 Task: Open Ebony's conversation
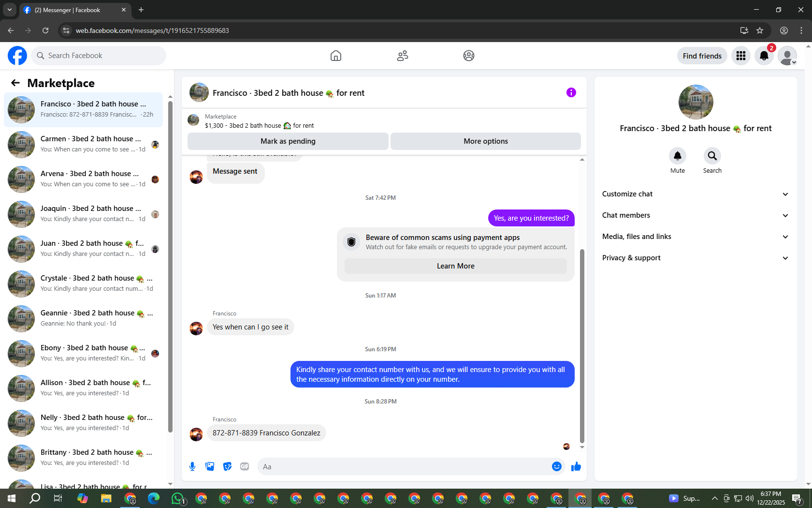point(84,353)
